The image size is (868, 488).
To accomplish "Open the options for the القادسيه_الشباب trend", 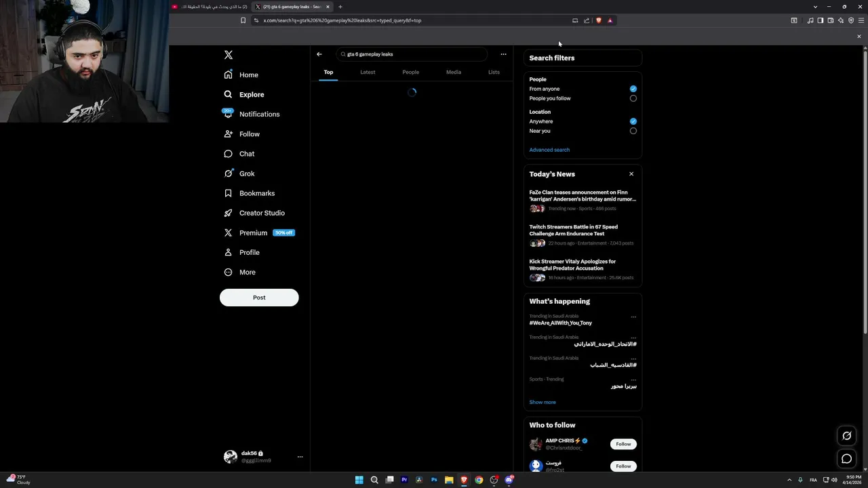I will point(633,359).
